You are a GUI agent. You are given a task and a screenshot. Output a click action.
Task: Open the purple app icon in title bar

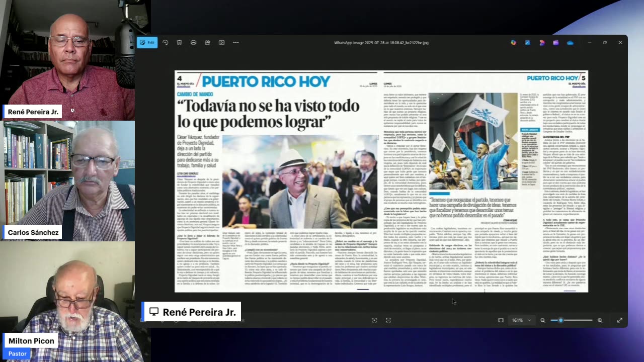(555, 43)
